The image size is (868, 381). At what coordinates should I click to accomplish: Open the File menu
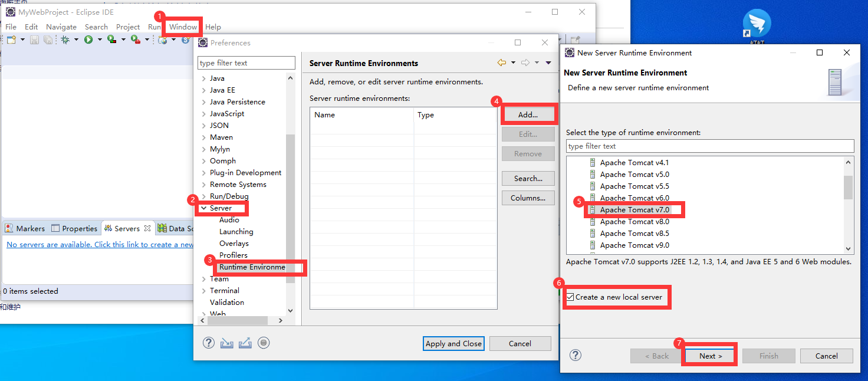(x=11, y=27)
